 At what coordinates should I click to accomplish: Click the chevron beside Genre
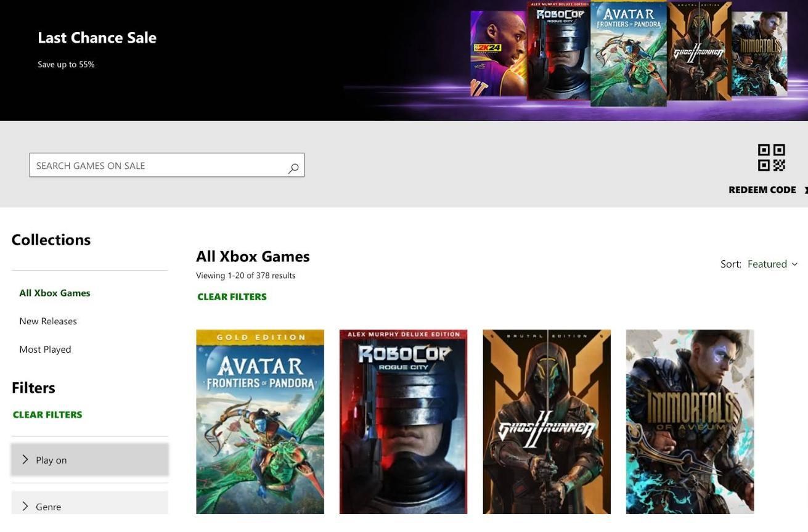click(25, 506)
